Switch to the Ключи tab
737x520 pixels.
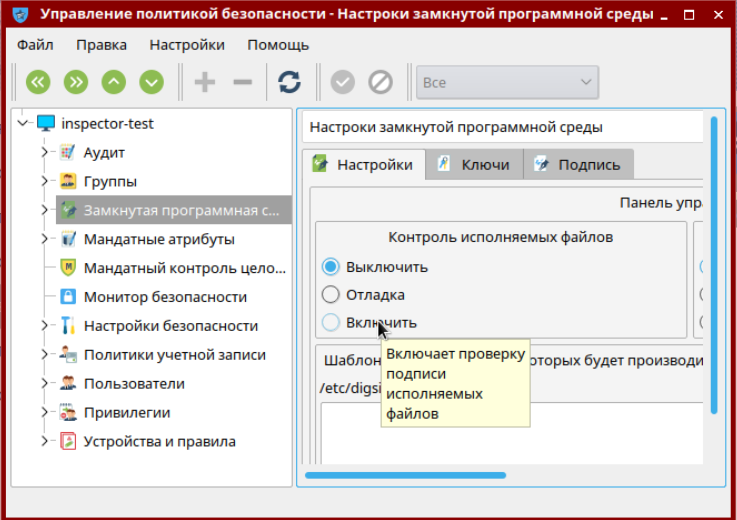474,165
